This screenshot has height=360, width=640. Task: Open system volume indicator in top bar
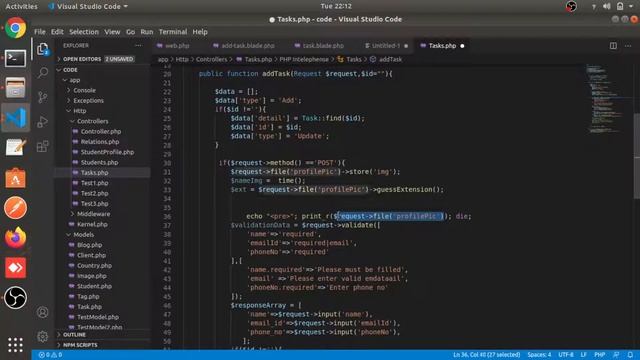(607, 6)
